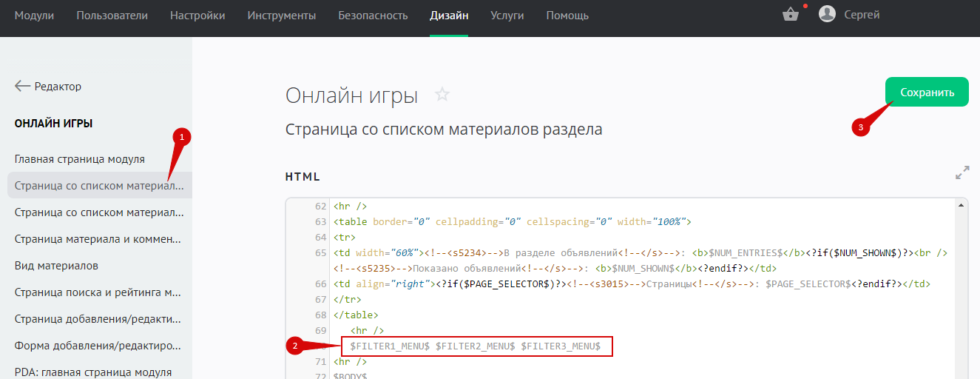Open the Помощь menu

click(567, 16)
